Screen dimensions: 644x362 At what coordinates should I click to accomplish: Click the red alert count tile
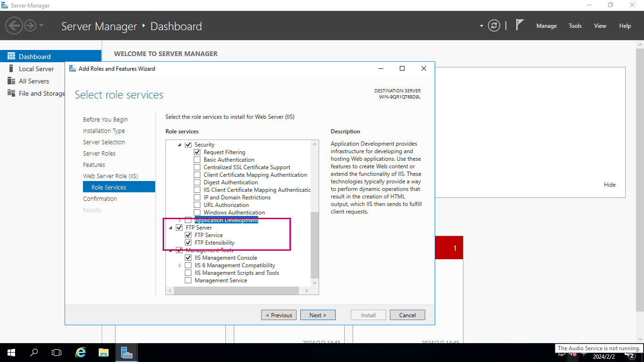(x=449, y=247)
